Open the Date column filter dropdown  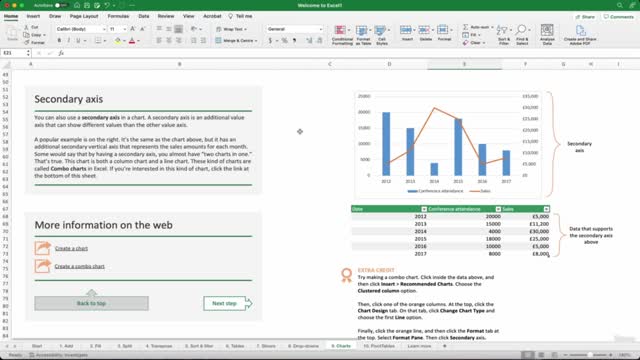pos(424,209)
